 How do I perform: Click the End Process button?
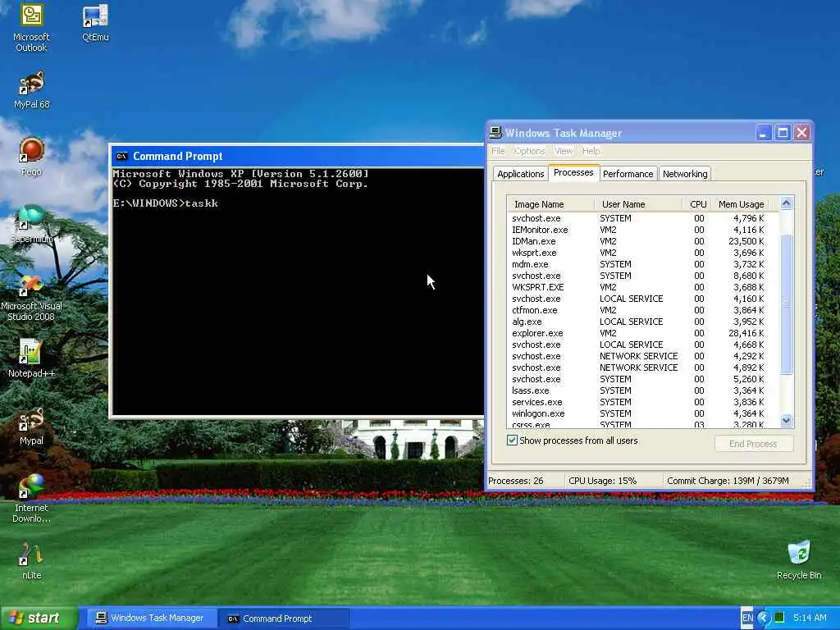tap(753, 444)
